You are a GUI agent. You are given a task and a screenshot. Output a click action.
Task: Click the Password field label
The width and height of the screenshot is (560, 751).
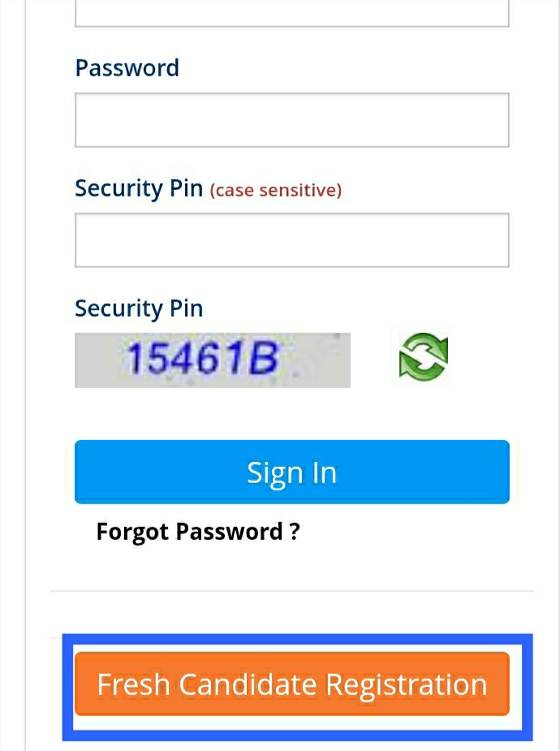pos(127,68)
